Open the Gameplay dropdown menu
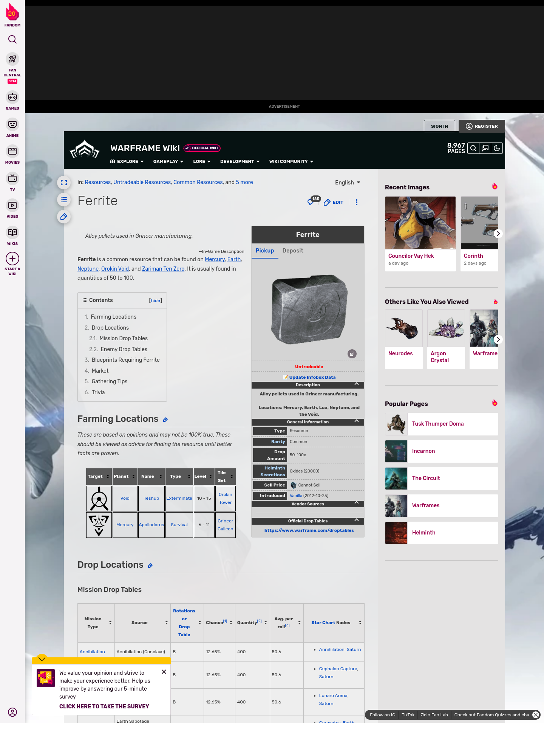The height and width of the screenshot is (756, 544). [168, 161]
